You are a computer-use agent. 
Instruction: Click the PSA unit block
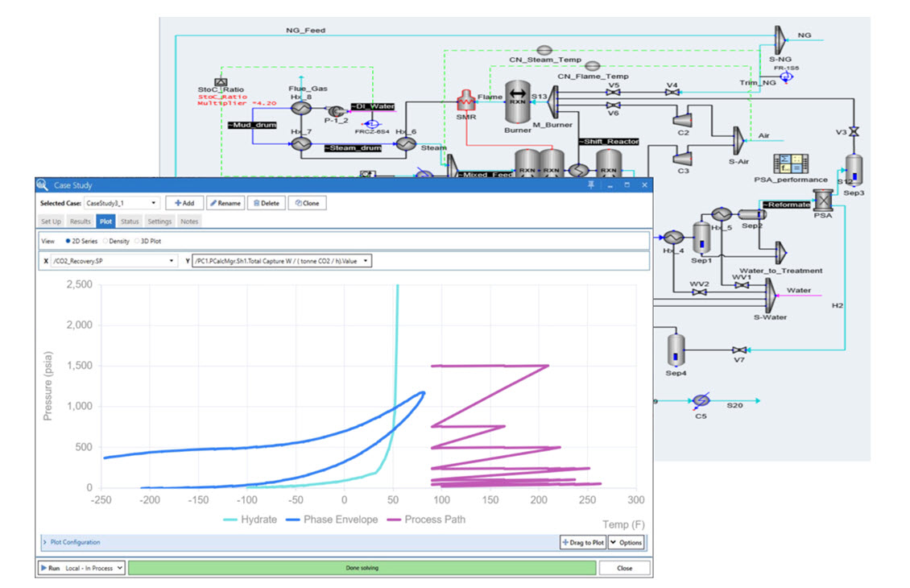823,200
